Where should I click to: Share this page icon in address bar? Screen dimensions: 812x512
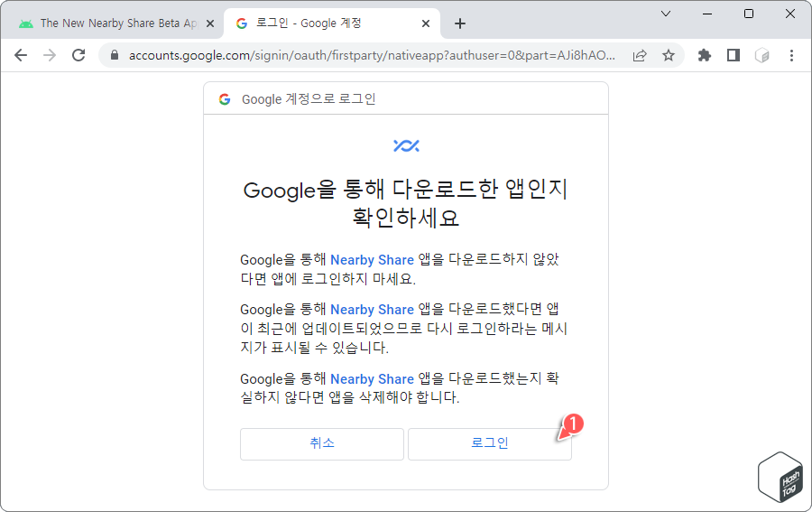[x=640, y=55]
